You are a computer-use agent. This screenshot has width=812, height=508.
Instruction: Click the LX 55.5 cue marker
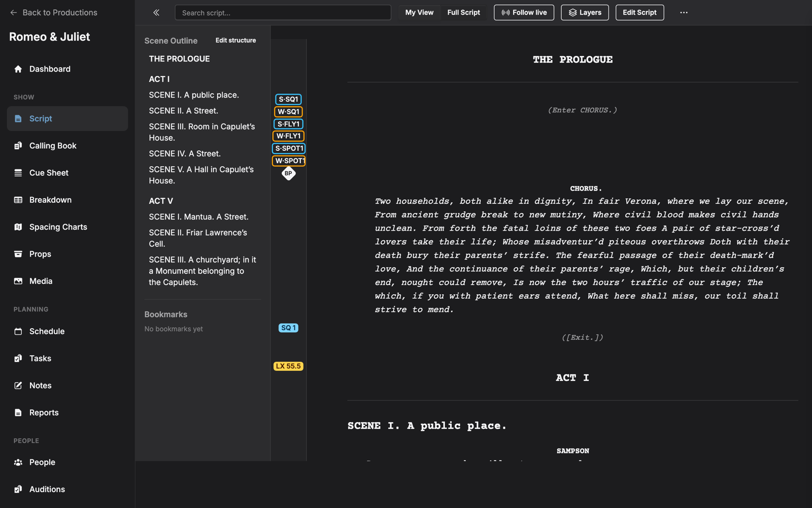(288, 366)
